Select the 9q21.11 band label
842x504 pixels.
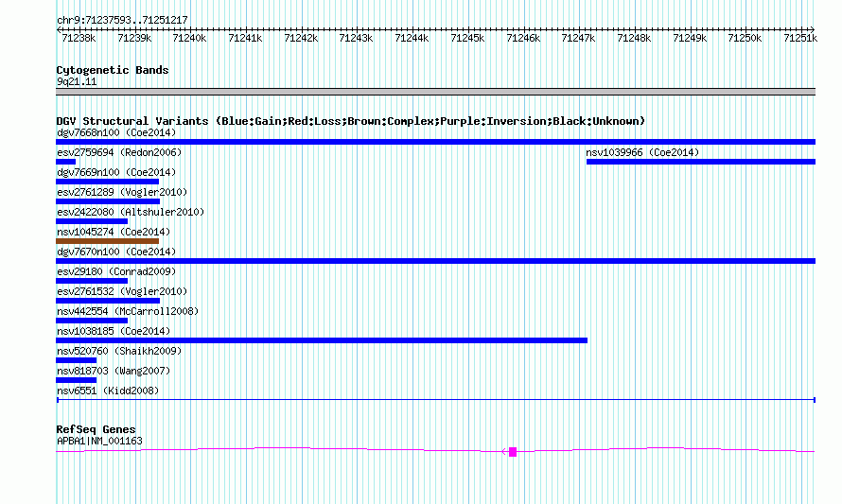(x=77, y=81)
